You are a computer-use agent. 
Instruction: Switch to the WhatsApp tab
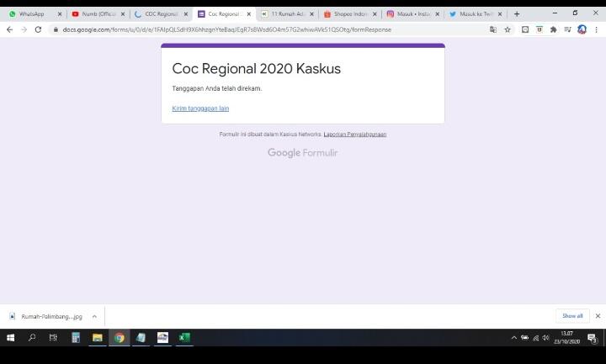(x=32, y=14)
